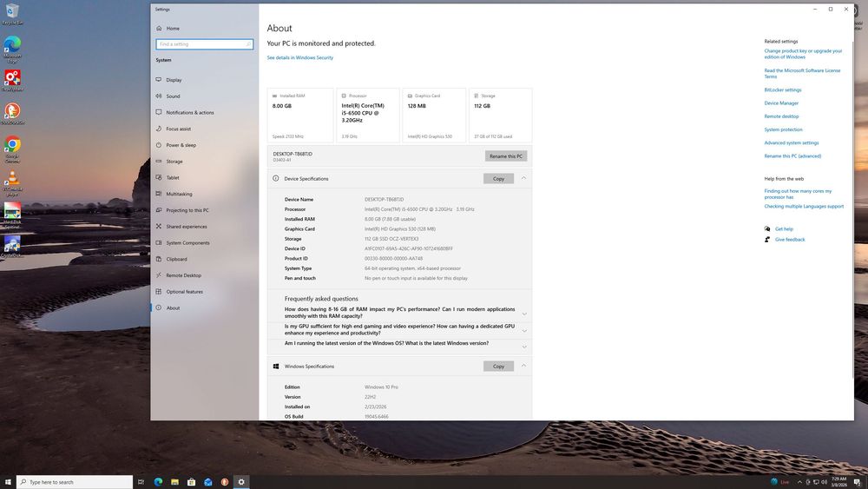Click the Graphics Card info card

pos(434,116)
